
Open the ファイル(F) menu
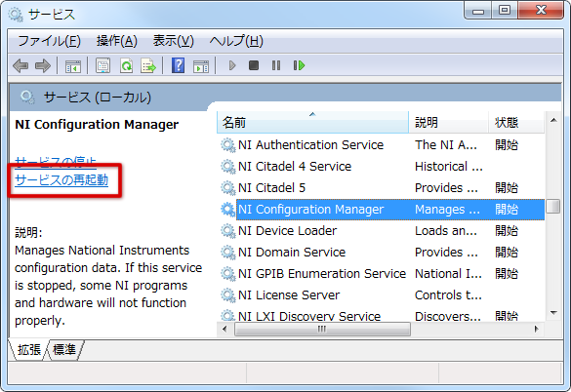tap(49, 41)
